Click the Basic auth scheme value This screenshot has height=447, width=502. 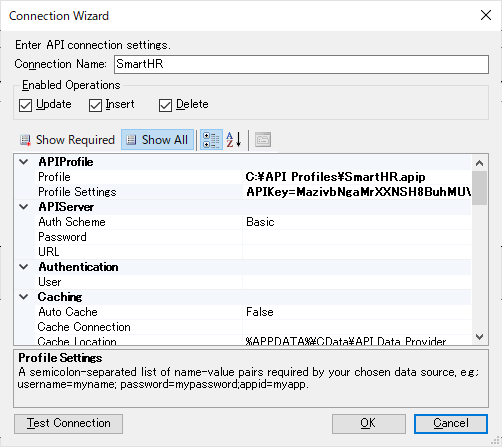(260, 222)
